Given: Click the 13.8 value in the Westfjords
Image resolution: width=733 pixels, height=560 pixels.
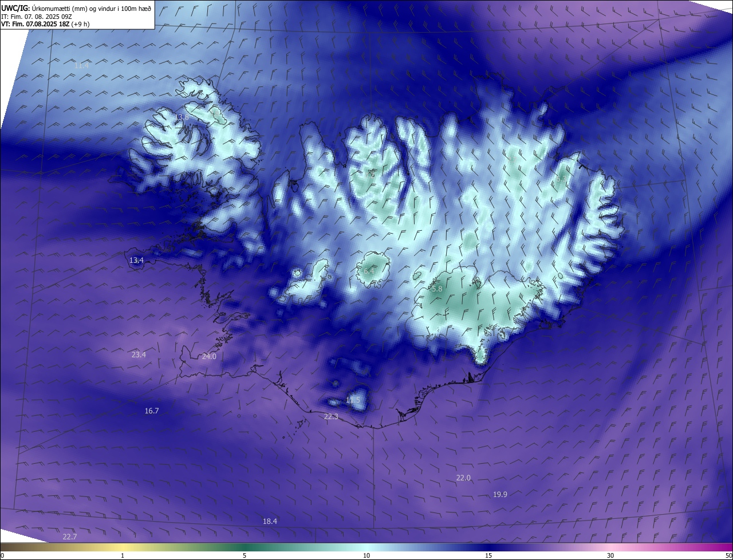Looking at the screenshot, I should click(182, 117).
